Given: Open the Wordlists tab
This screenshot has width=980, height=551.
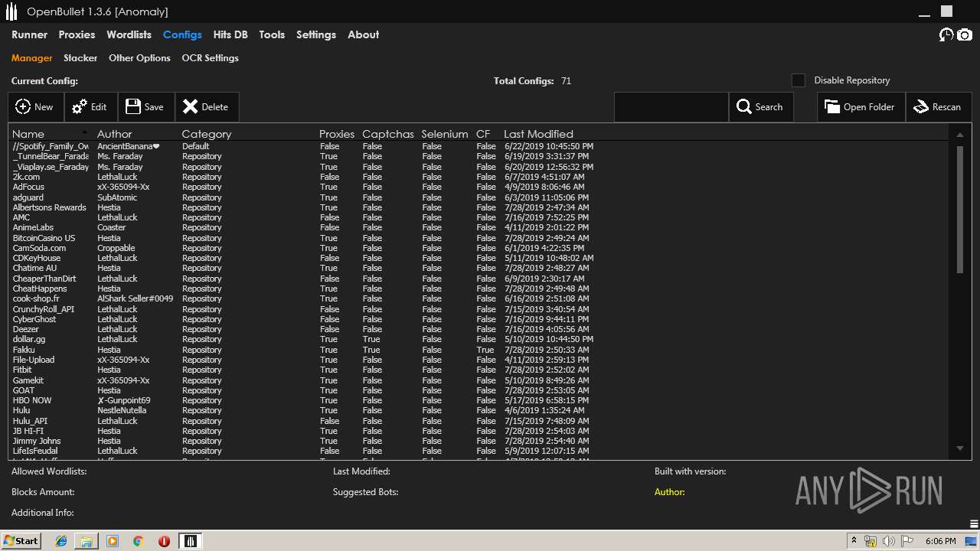Looking at the screenshot, I should [x=129, y=34].
